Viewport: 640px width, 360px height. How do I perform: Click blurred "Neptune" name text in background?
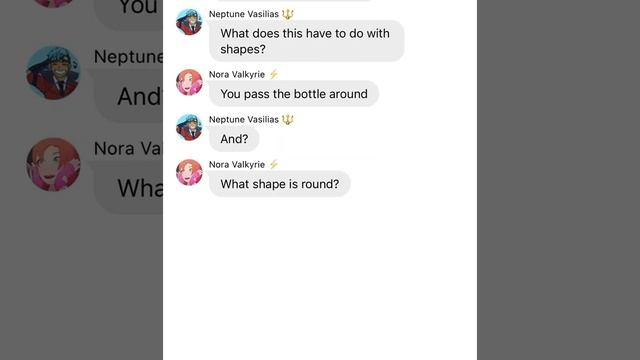[x=128, y=57]
